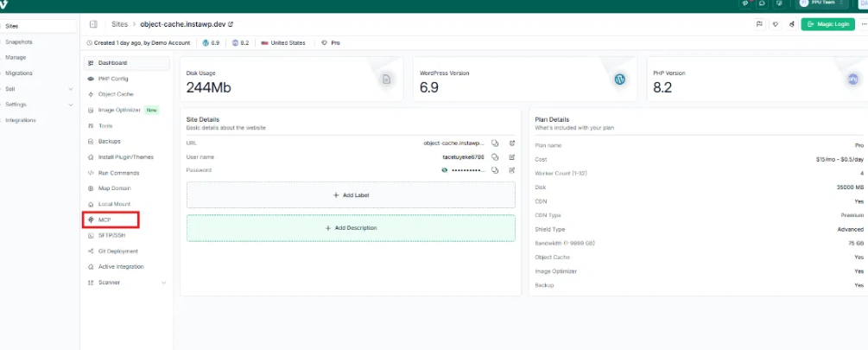Click the CDN Type Premium value
868x350 pixels.
tap(852, 215)
